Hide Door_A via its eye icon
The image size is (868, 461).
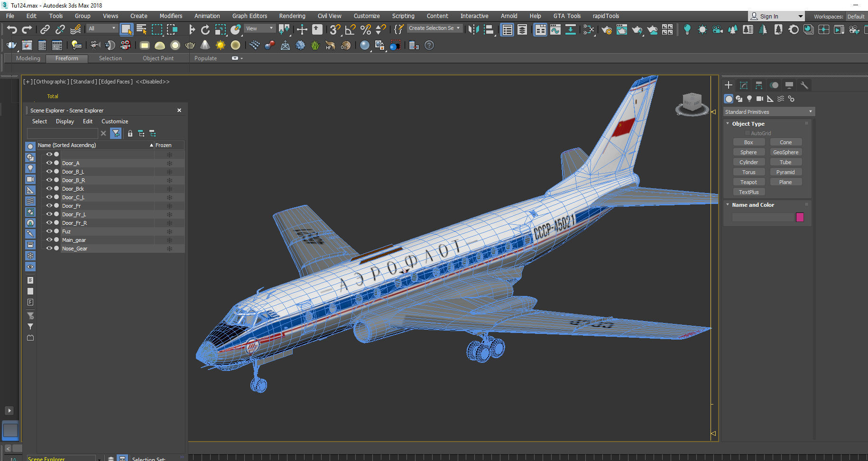(49, 163)
